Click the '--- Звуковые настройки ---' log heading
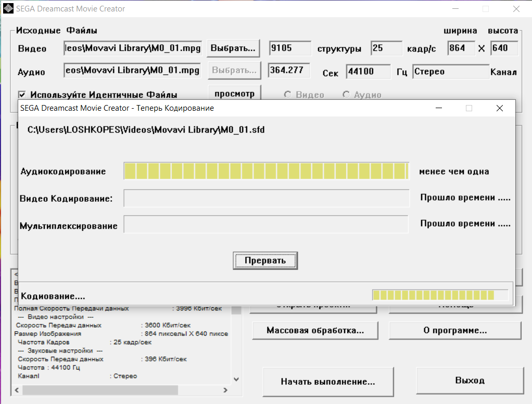 pyautogui.click(x=60, y=351)
